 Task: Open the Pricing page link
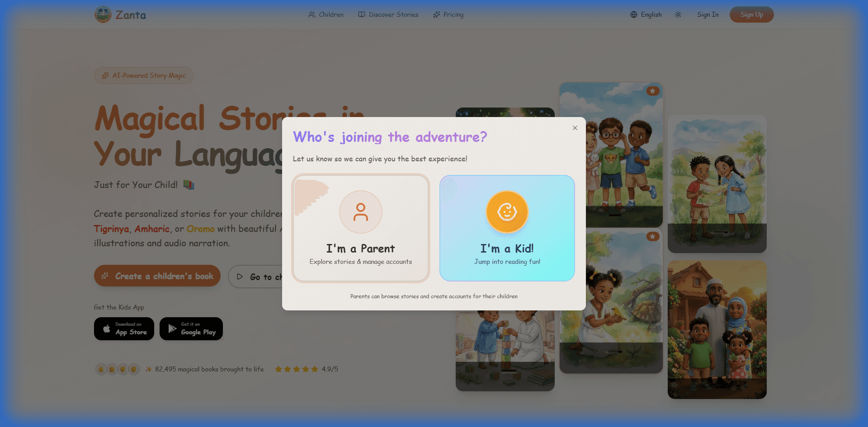tap(448, 14)
